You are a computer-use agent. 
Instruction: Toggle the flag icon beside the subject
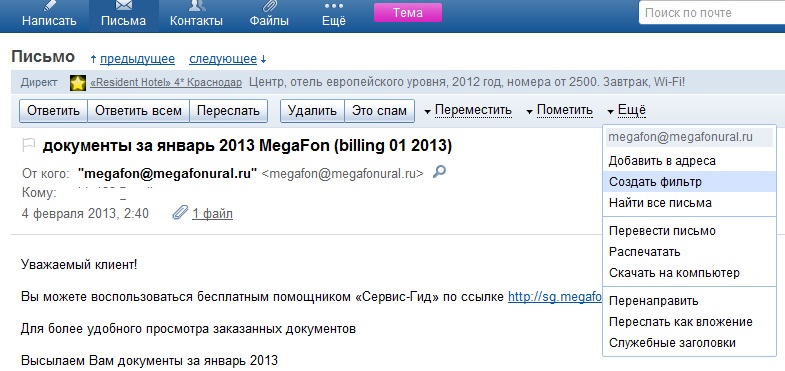pyautogui.click(x=29, y=146)
